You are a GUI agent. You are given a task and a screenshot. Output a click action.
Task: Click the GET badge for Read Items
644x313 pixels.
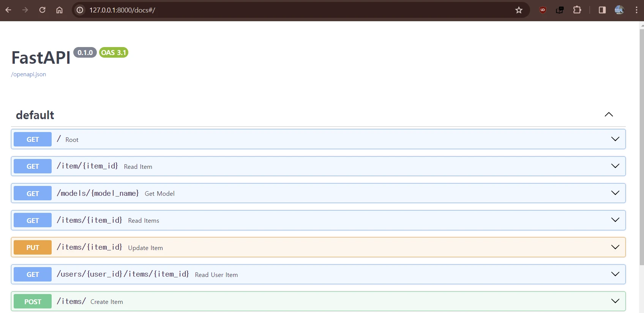tap(33, 220)
